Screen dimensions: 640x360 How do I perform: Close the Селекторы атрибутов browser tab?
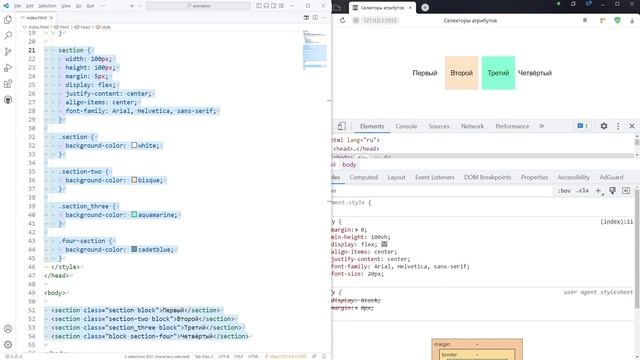tap(410, 8)
